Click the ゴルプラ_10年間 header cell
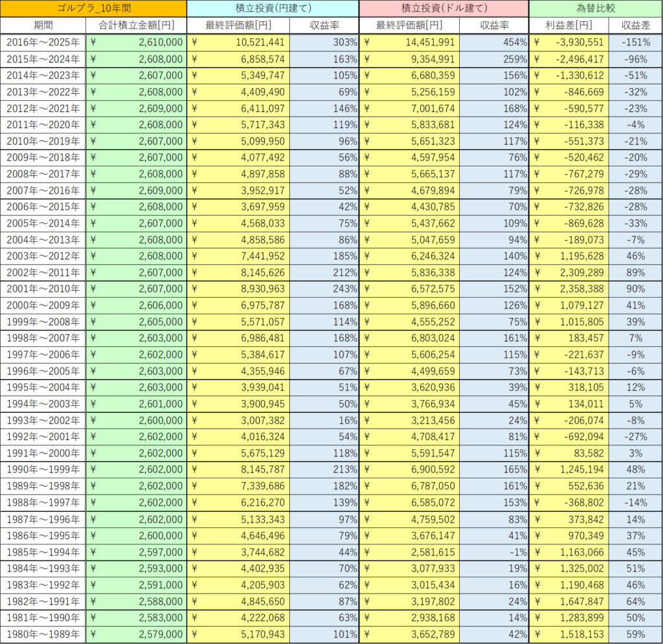The width and height of the screenshot is (663, 644). 93,8
